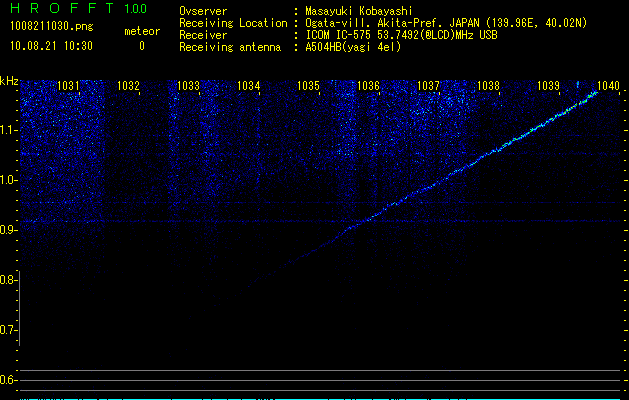Viewport: 629px width, 400px height.
Task: Click the 1039 time marker
Action: (x=548, y=85)
